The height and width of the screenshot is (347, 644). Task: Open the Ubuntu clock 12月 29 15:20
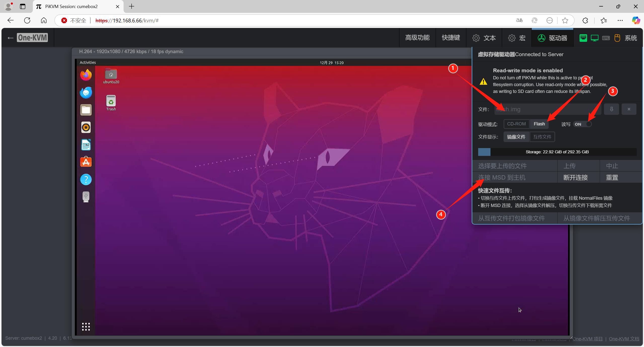click(x=332, y=63)
